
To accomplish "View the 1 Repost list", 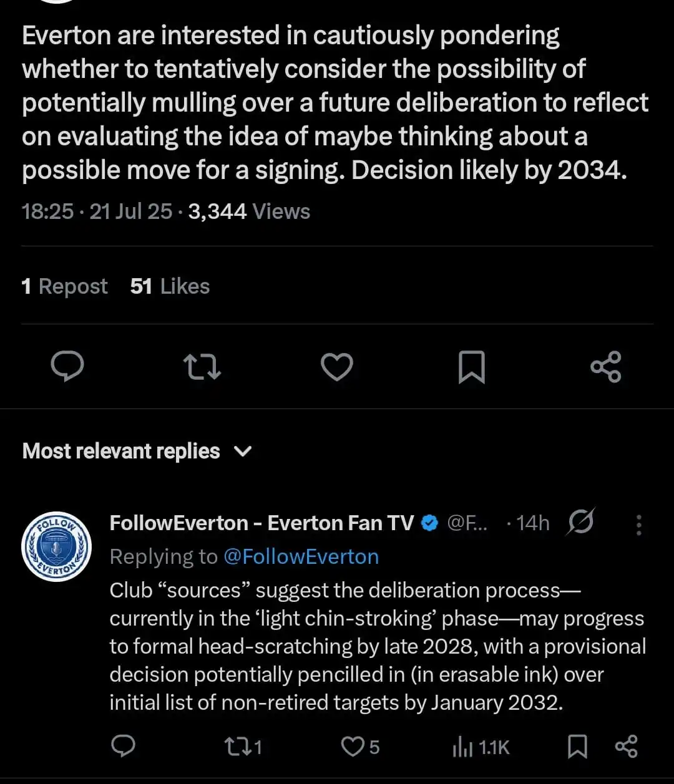I will [64, 286].
